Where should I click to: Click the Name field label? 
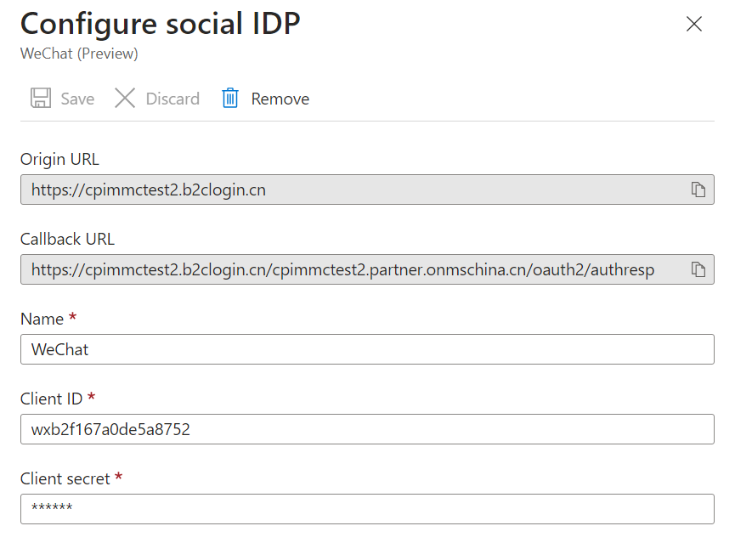(x=42, y=319)
